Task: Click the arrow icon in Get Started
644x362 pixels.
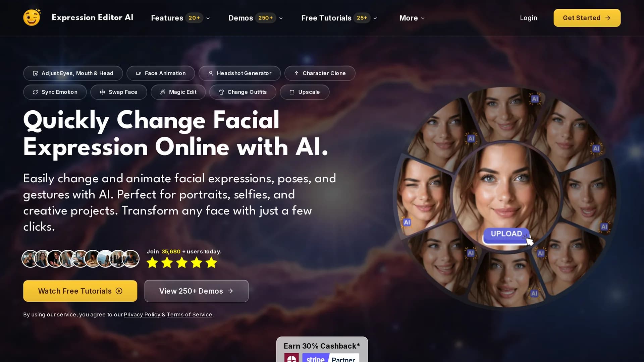Action: pyautogui.click(x=608, y=18)
